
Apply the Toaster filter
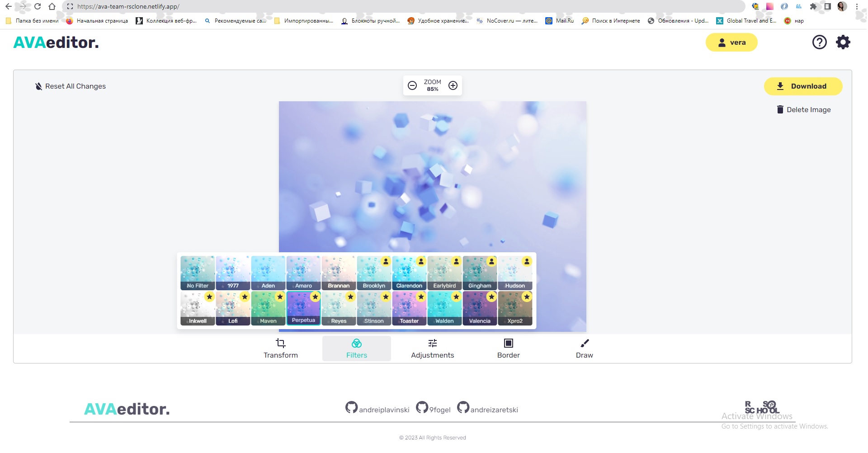pos(409,308)
